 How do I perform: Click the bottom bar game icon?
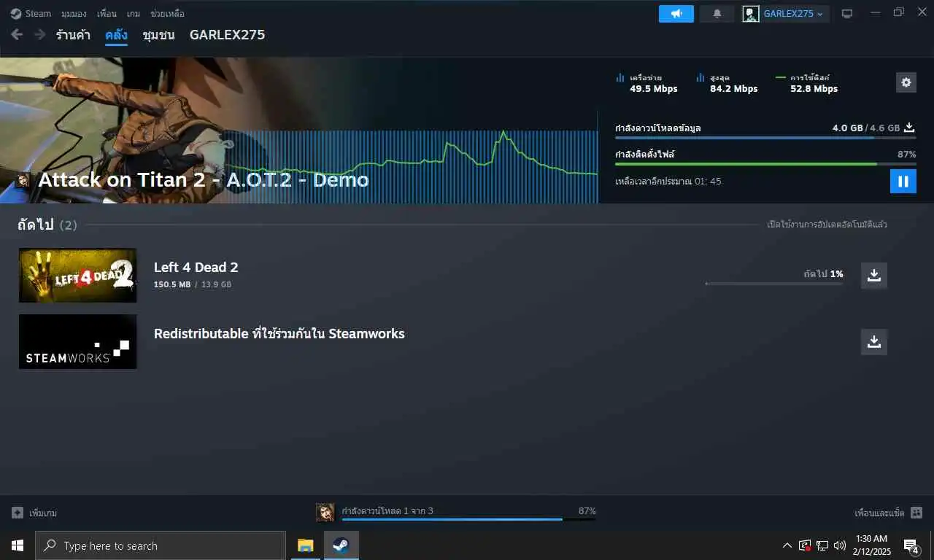click(x=325, y=513)
